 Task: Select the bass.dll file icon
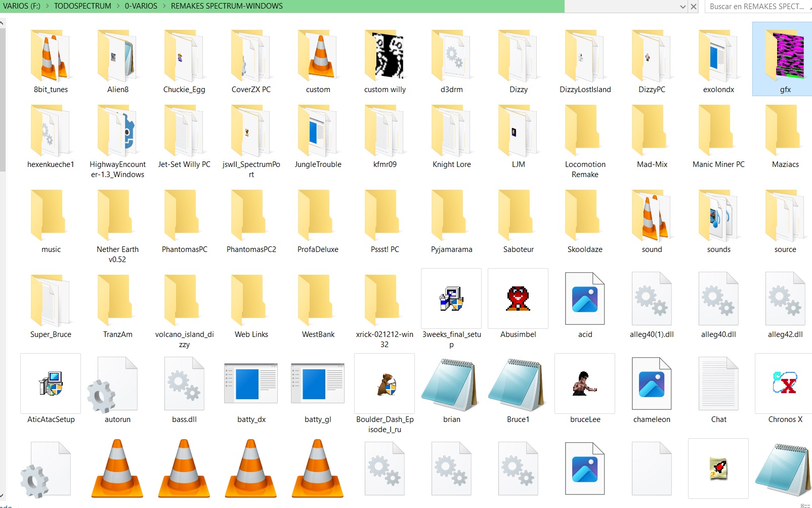(184, 384)
